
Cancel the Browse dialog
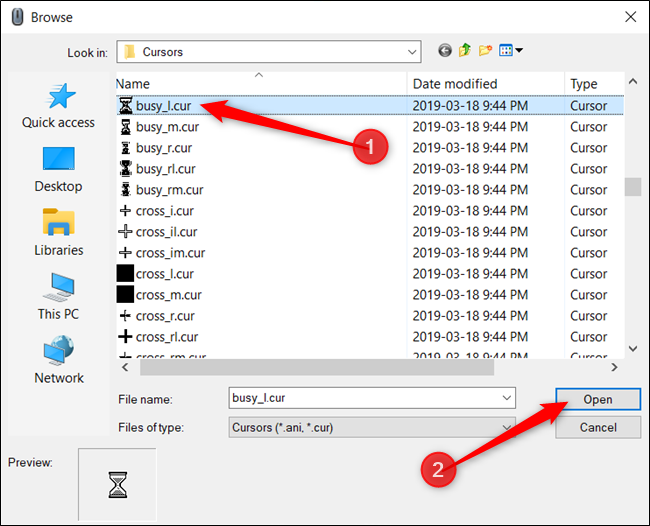point(598,427)
